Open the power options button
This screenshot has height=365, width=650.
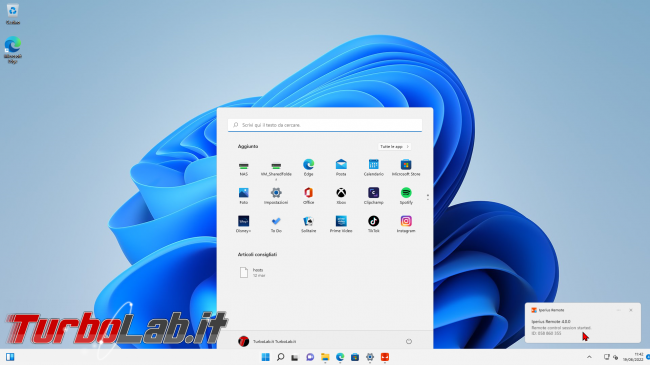coord(409,341)
